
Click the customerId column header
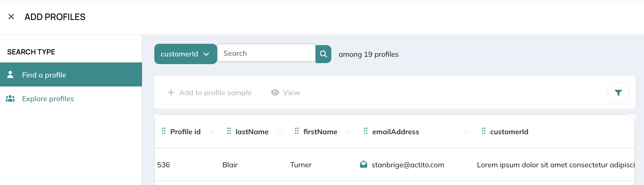click(509, 132)
